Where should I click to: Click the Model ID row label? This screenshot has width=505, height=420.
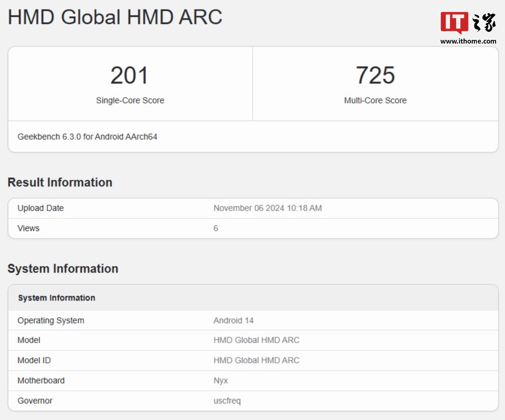coord(34,360)
